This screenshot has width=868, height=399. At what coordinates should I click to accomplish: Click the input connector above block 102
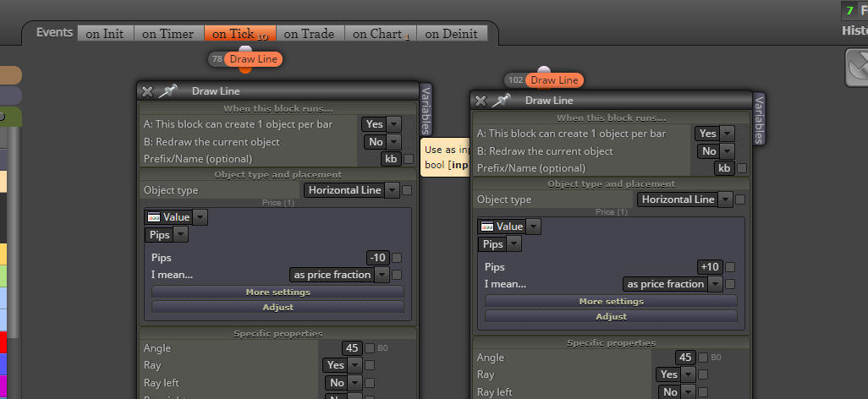click(x=545, y=69)
